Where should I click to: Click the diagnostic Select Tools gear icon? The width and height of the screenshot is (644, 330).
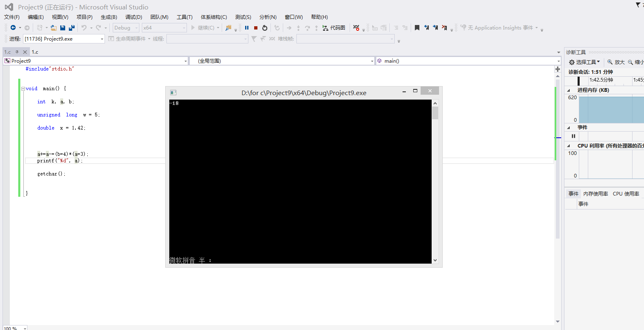point(572,62)
